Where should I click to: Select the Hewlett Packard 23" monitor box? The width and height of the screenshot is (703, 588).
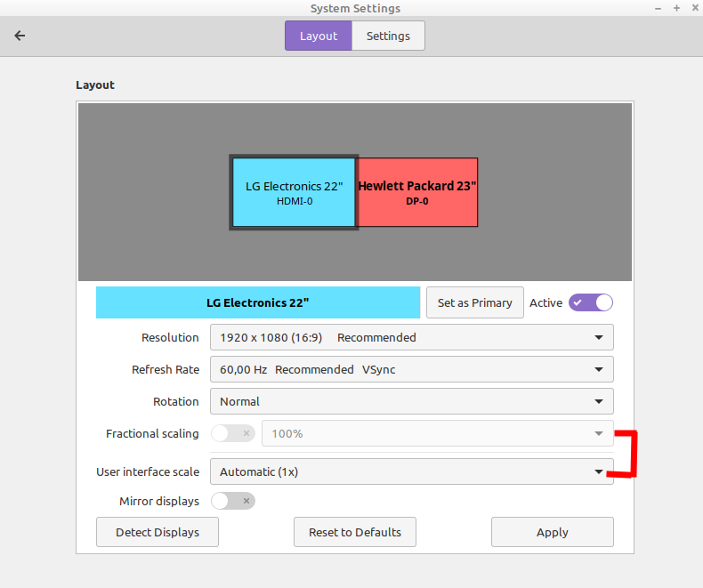point(417,192)
